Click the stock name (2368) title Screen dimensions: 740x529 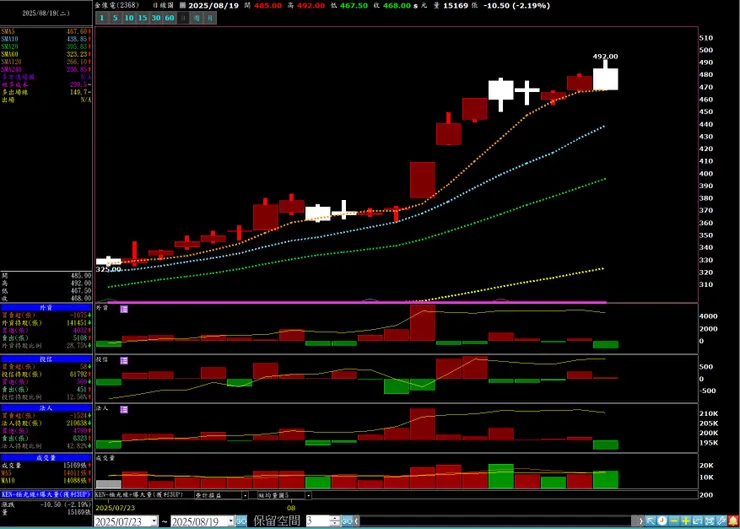click(117, 6)
